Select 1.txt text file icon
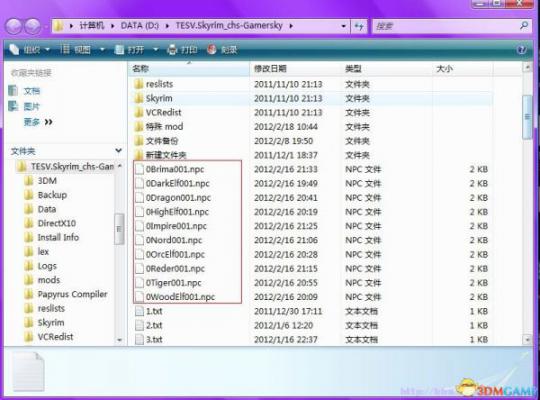Viewport: 540px width, 400px height. [x=139, y=311]
